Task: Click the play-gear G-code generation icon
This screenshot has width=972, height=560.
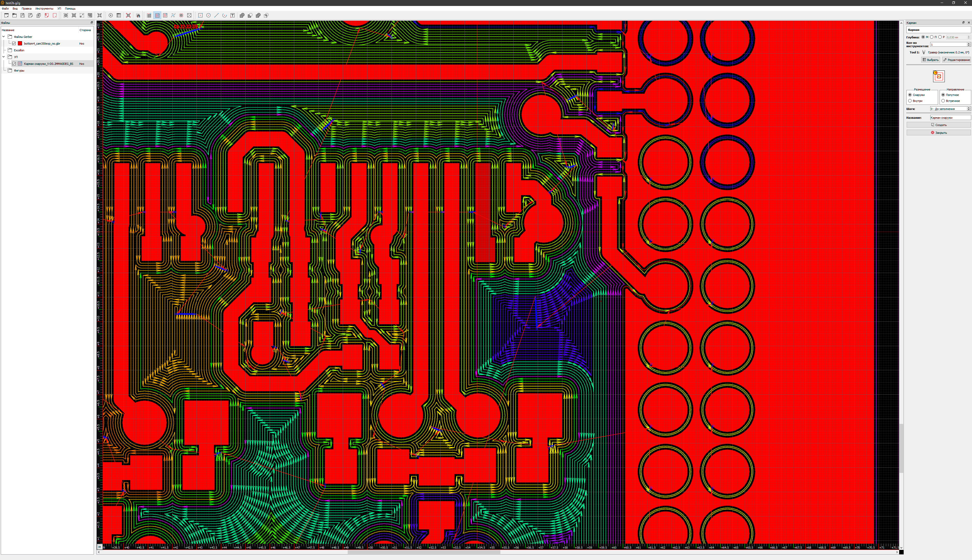Action: 110,15
